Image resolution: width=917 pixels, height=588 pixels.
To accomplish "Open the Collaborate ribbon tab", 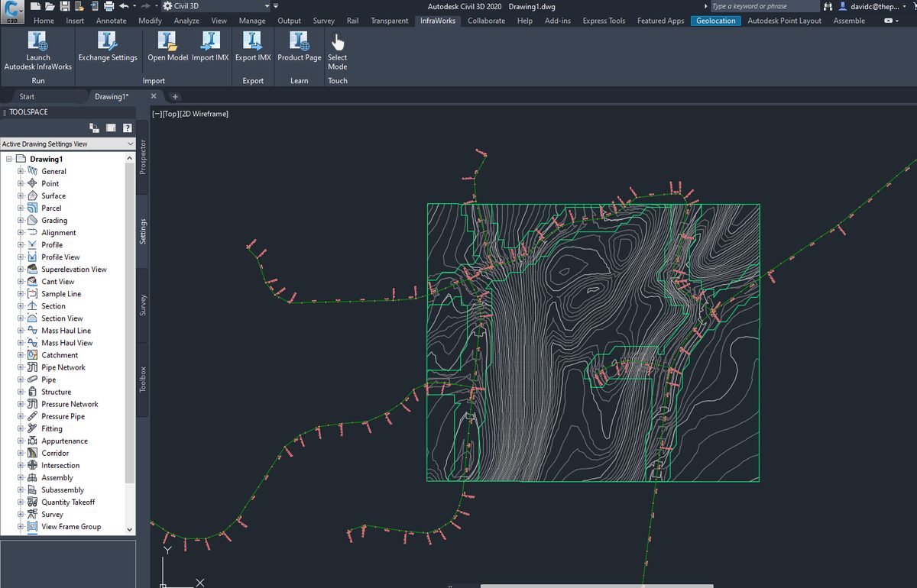I will tap(486, 21).
